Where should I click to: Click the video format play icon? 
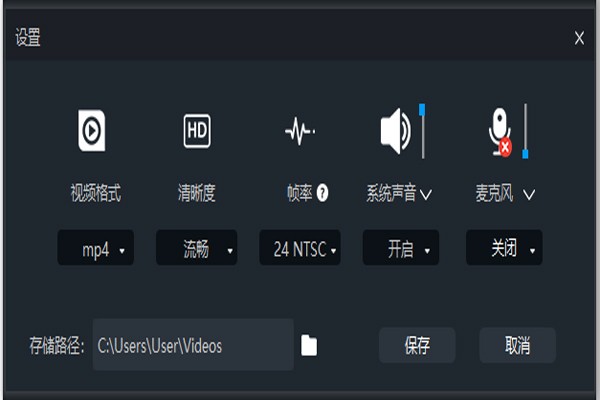tap(93, 130)
